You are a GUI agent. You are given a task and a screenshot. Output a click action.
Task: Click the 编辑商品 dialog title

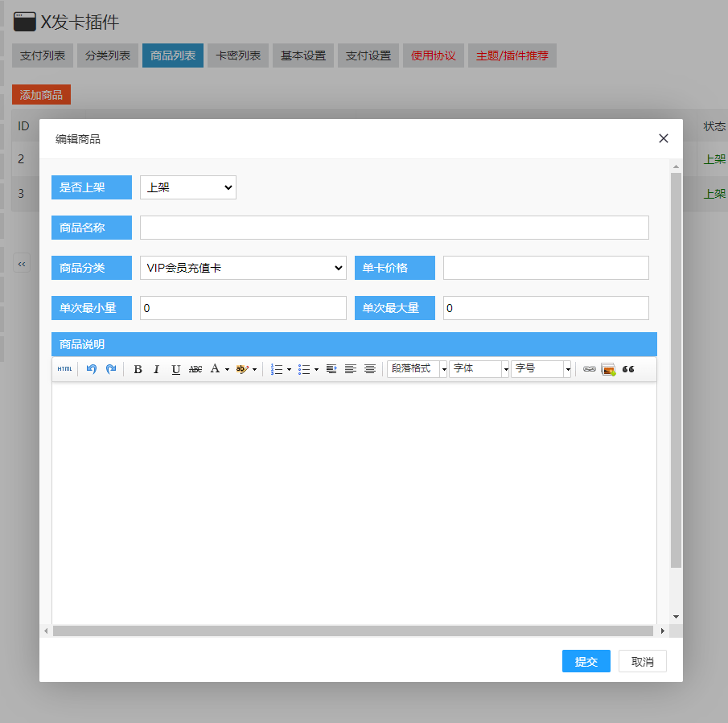(x=78, y=139)
